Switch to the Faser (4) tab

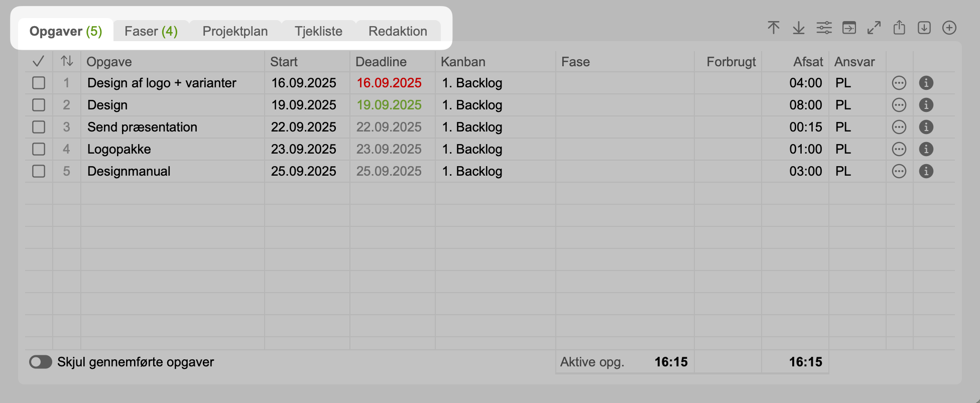click(x=151, y=31)
